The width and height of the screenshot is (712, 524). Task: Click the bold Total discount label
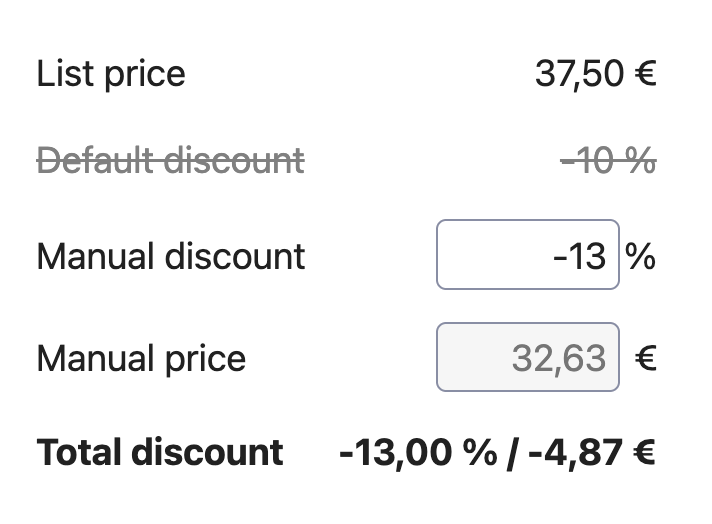point(160,452)
